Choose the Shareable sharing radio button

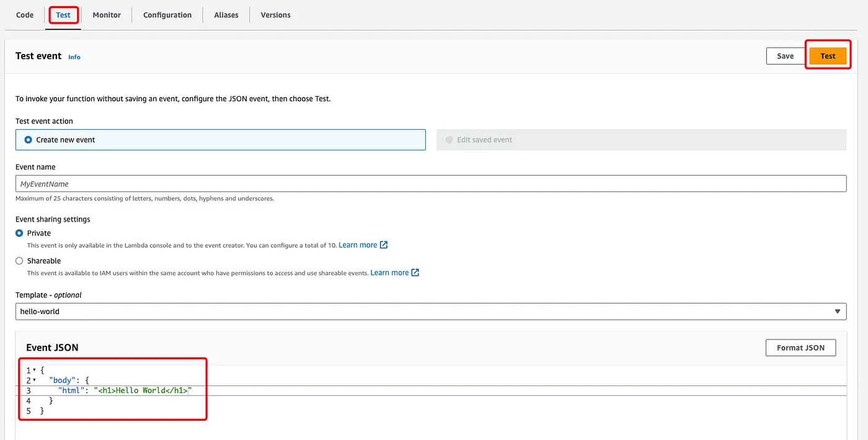pyautogui.click(x=19, y=261)
